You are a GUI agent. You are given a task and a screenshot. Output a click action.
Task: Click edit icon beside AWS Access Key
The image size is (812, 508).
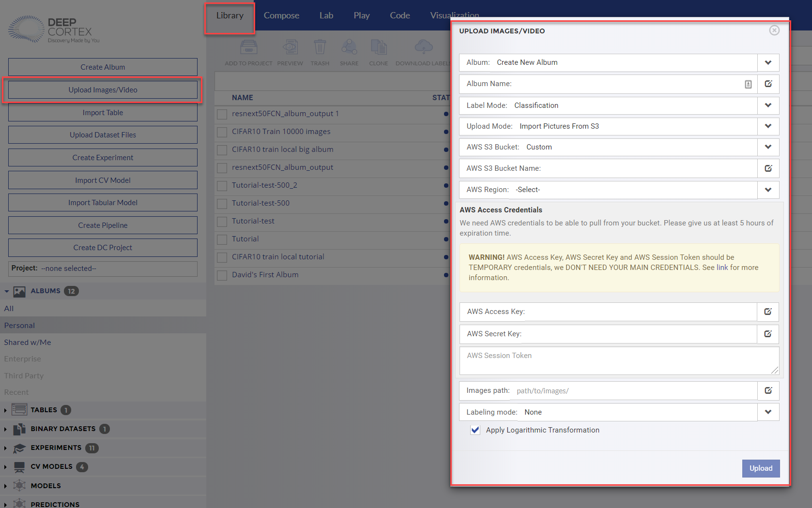768,312
